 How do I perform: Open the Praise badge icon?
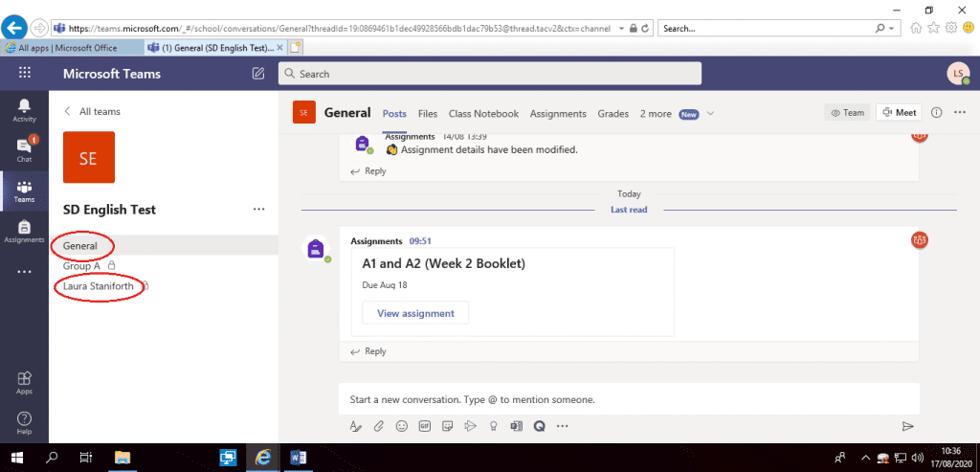point(493,426)
